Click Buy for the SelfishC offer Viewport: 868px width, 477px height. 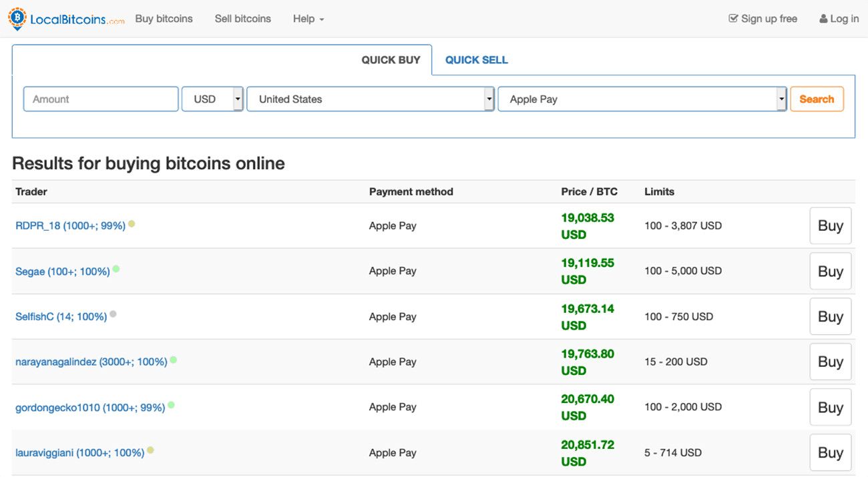pyautogui.click(x=831, y=316)
